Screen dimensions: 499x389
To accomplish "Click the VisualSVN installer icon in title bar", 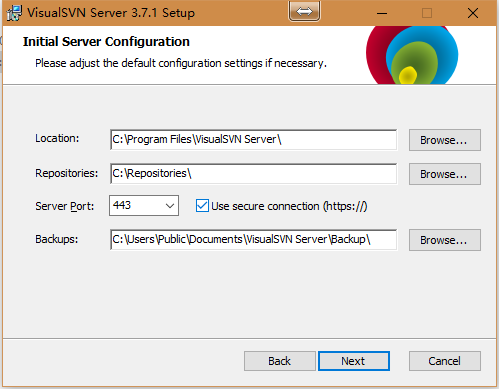I will click(x=14, y=13).
